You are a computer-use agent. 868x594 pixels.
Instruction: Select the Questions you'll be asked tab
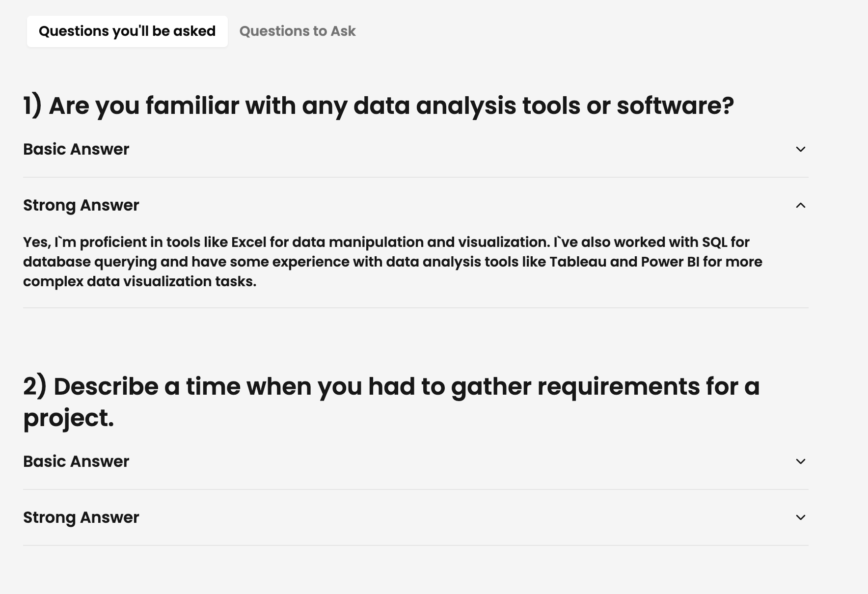click(127, 31)
